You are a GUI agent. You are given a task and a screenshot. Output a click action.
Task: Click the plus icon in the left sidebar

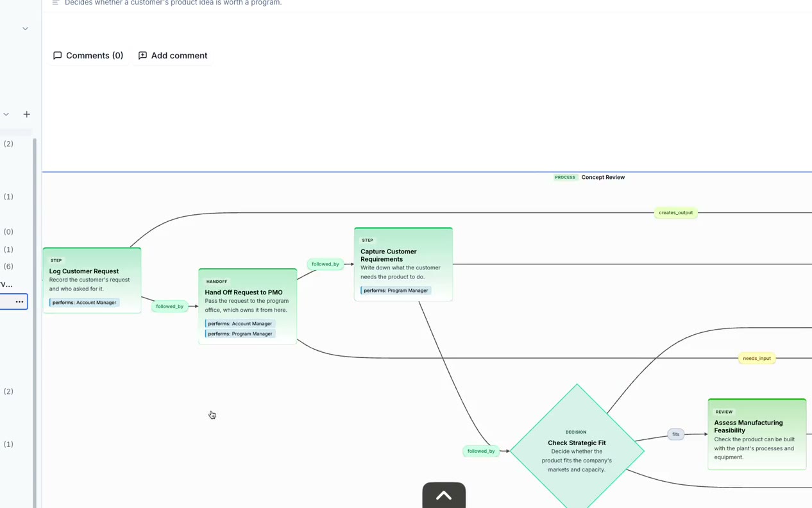(x=27, y=114)
